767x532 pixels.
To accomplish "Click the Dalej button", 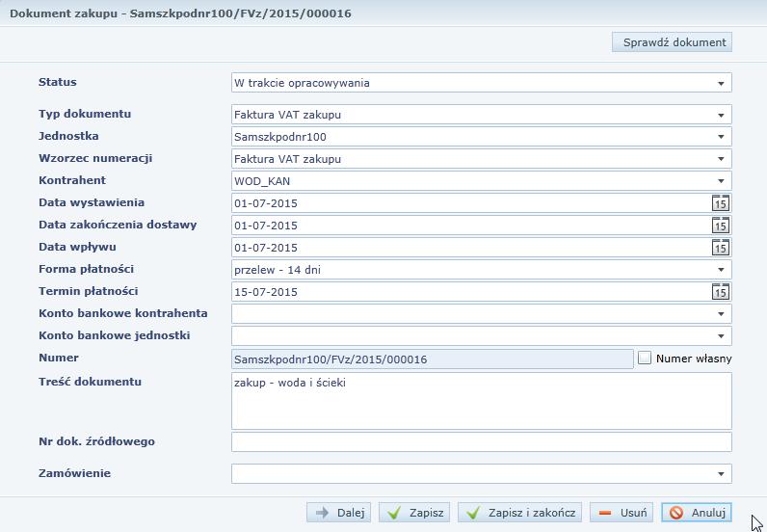I will click(x=338, y=513).
